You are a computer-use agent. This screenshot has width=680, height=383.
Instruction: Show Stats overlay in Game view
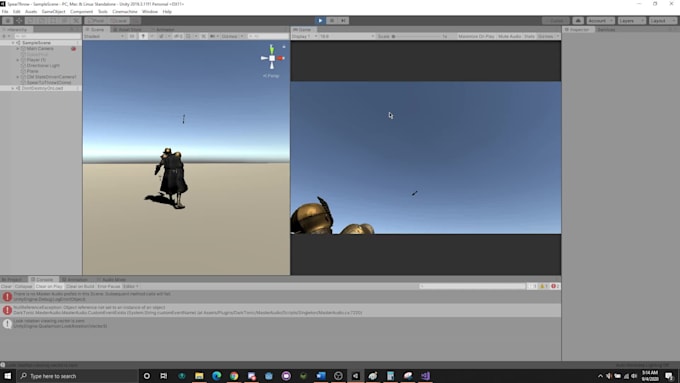[x=529, y=36]
